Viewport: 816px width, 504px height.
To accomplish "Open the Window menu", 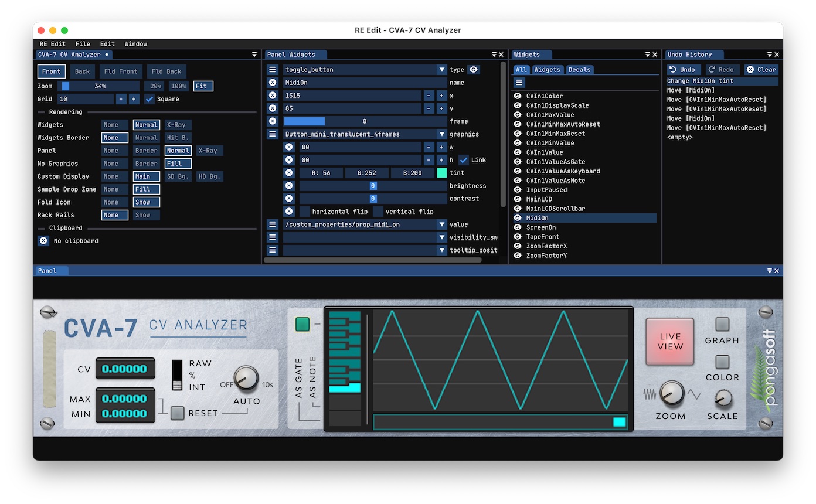I will pyautogui.click(x=136, y=44).
